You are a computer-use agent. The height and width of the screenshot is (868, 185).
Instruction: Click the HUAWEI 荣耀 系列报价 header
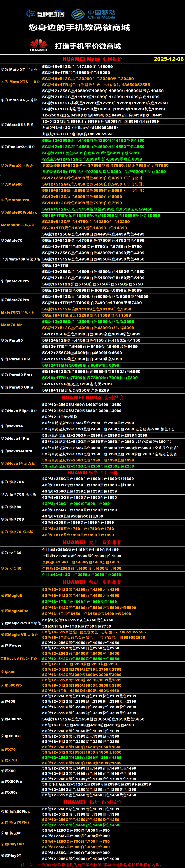[92, 582]
